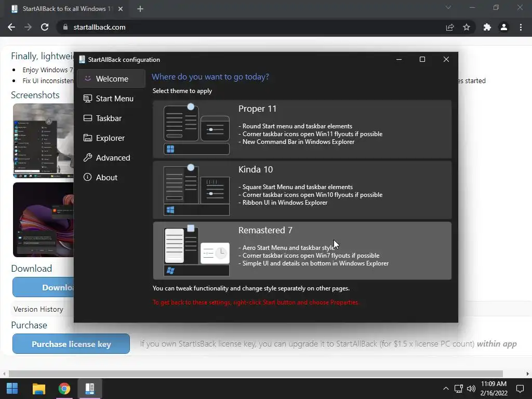Maximize the StartAllBack configuration window
Image resolution: width=532 pixels, height=399 pixels.
pos(422,59)
